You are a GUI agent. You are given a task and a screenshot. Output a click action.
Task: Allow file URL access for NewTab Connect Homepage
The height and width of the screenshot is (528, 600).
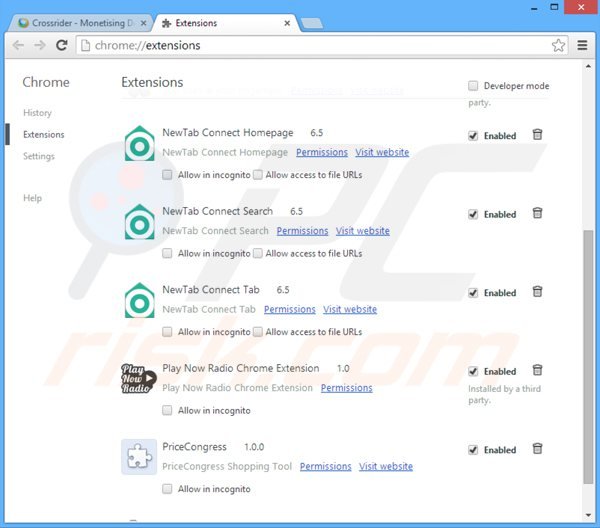coord(258,175)
